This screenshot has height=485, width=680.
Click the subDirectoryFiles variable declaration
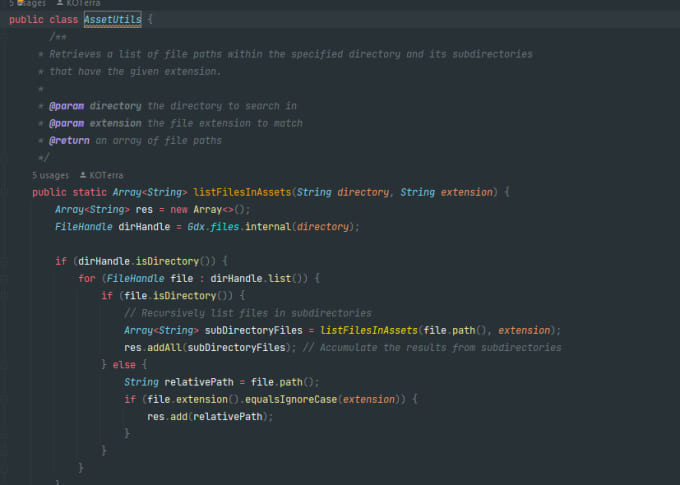(253, 331)
